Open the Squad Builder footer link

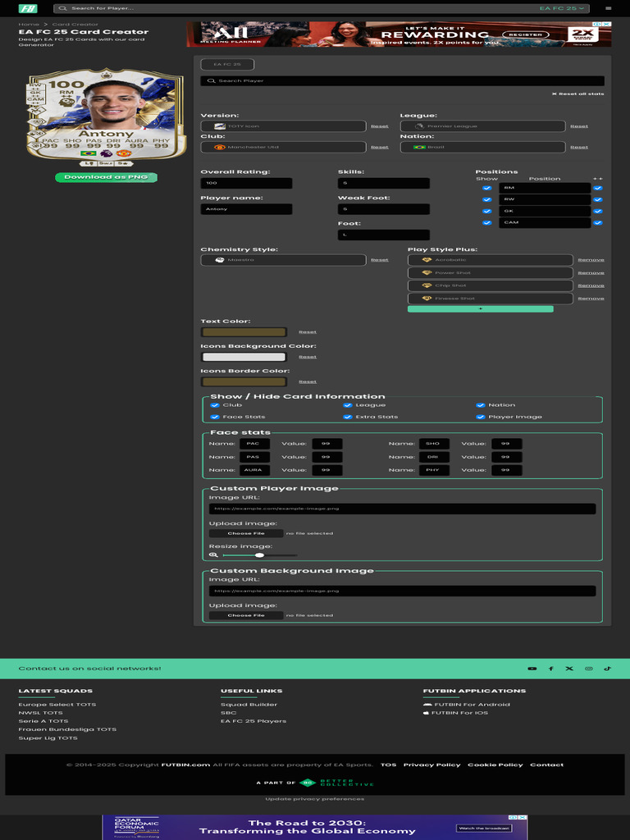pos(249,705)
